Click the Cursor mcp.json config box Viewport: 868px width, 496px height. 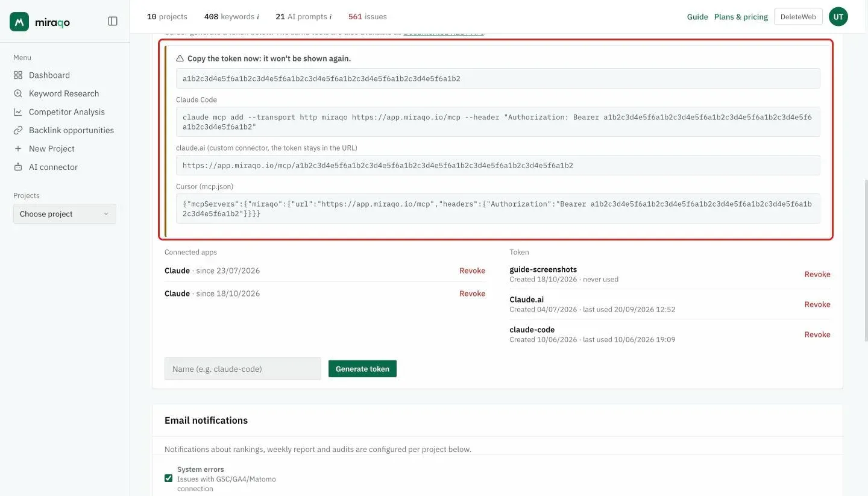click(498, 209)
